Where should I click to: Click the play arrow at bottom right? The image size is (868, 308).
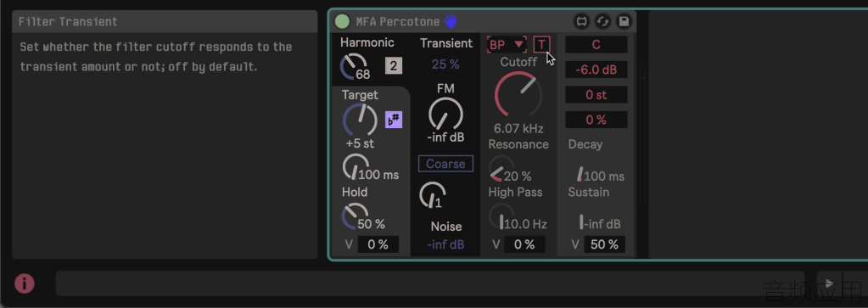coord(829,283)
